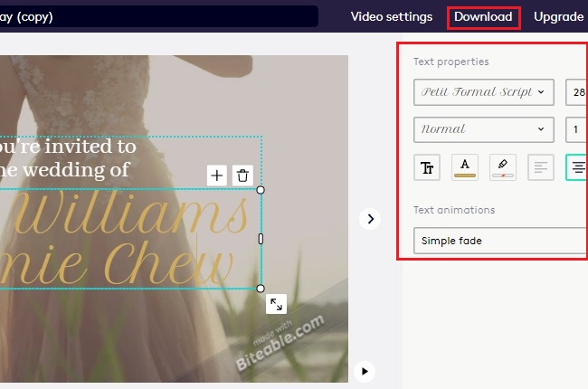Image resolution: width=588 pixels, height=389 pixels.
Task: Click the 'Text animations' heading
Action: (454, 210)
